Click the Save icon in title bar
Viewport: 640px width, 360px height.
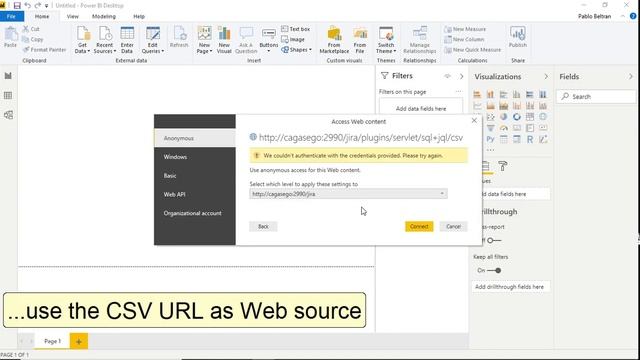click(x=17, y=5)
